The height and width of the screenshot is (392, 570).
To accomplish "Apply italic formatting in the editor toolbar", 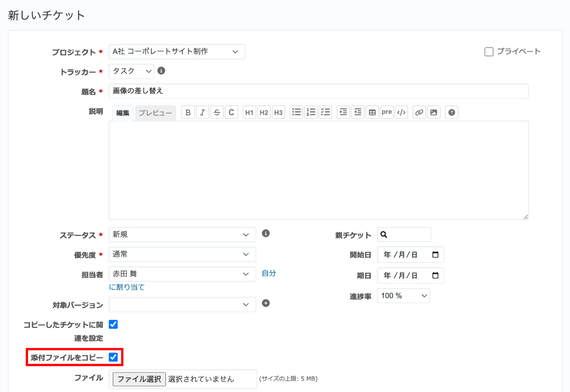I will coord(202,112).
